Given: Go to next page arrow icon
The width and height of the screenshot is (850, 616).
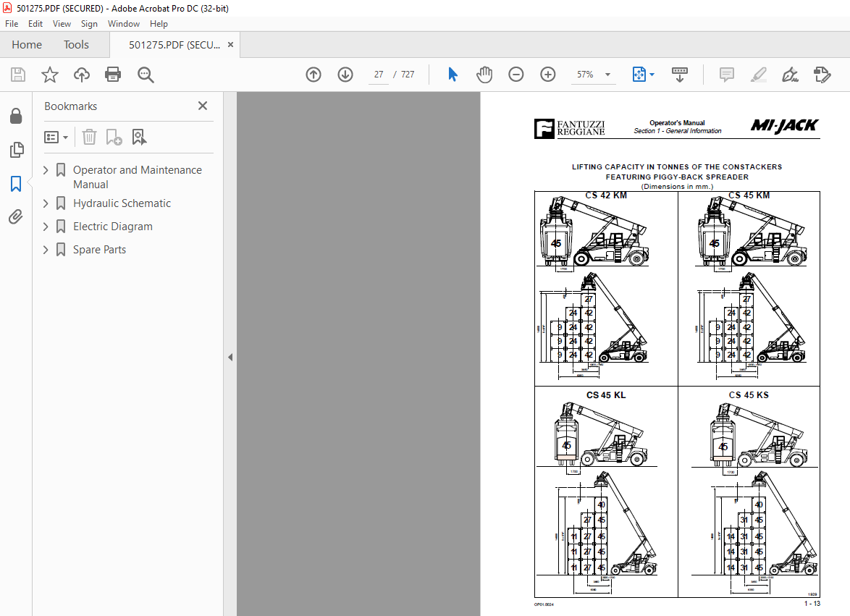Looking at the screenshot, I should click(x=345, y=75).
